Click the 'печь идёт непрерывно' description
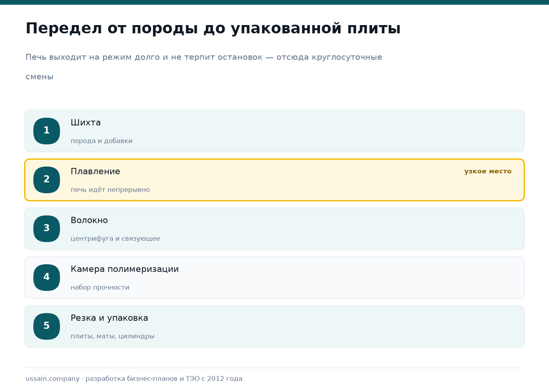This screenshot has width=549, height=392. tap(110, 190)
